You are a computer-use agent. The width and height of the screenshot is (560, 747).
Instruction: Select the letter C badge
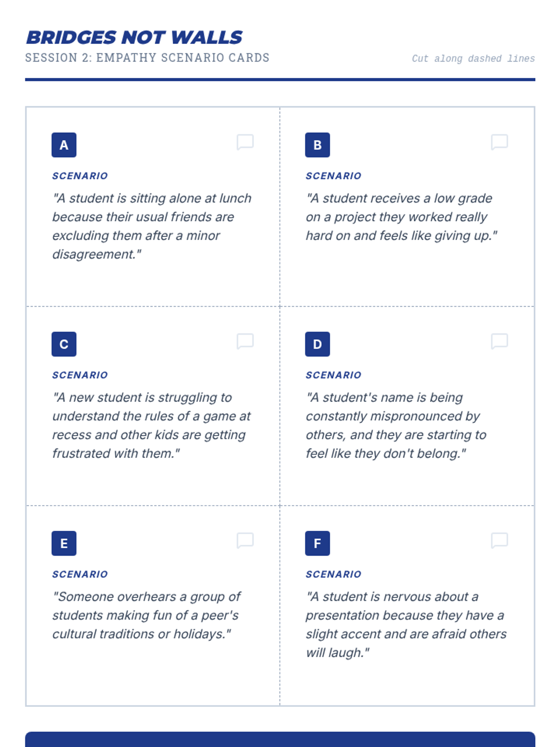pyautogui.click(x=64, y=344)
